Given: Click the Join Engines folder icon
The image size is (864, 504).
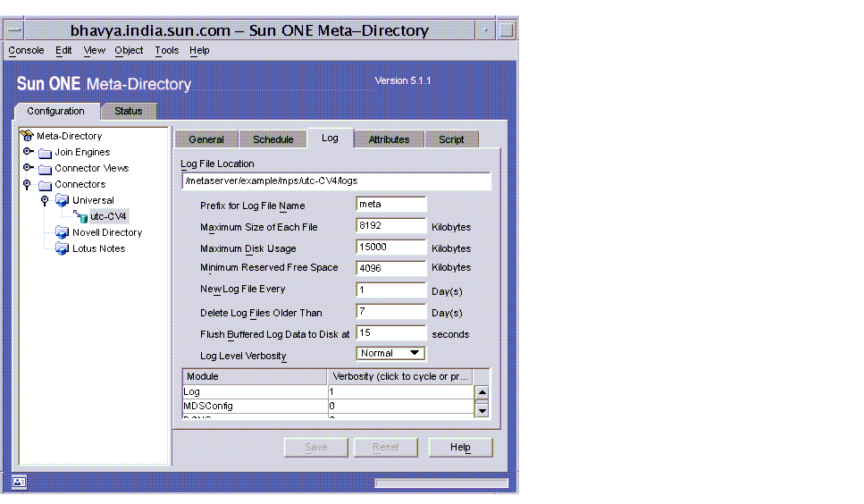Looking at the screenshot, I should [46, 153].
